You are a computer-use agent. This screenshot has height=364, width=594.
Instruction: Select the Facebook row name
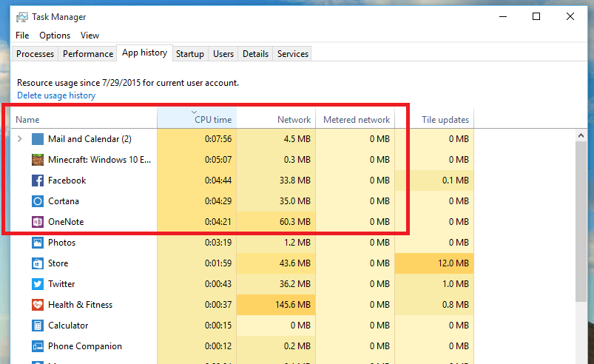67,181
